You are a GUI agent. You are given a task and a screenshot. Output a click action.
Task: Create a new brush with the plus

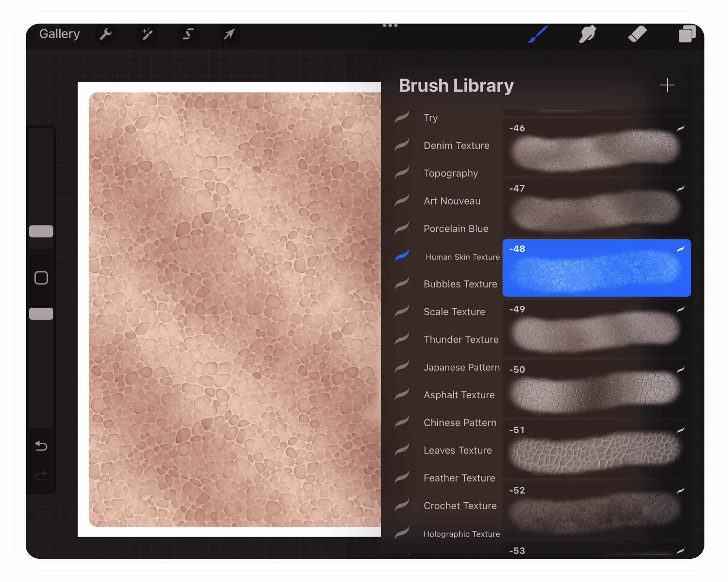[x=667, y=85]
